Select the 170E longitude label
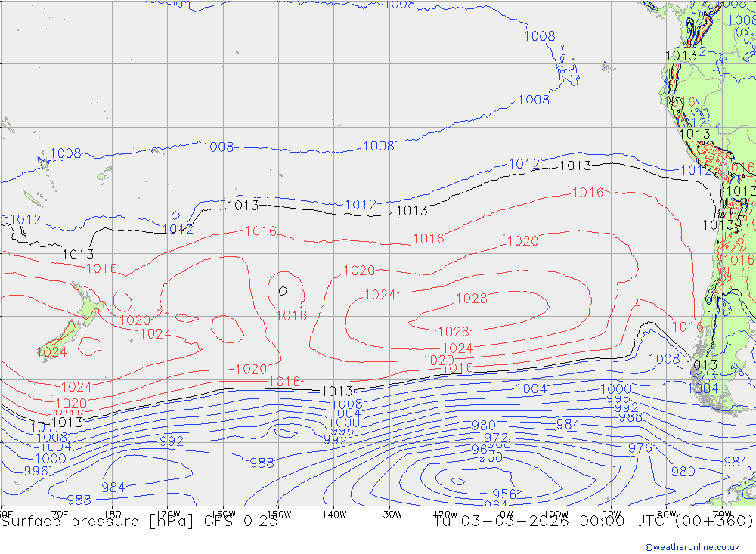Image resolution: width=756 pixels, height=554 pixels. click(57, 515)
